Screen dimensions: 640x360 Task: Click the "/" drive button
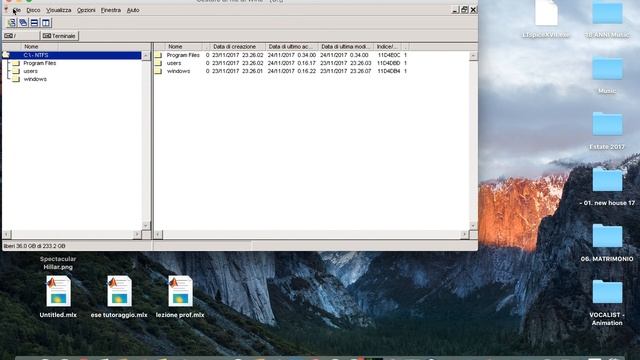pyautogui.click(x=21, y=36)
